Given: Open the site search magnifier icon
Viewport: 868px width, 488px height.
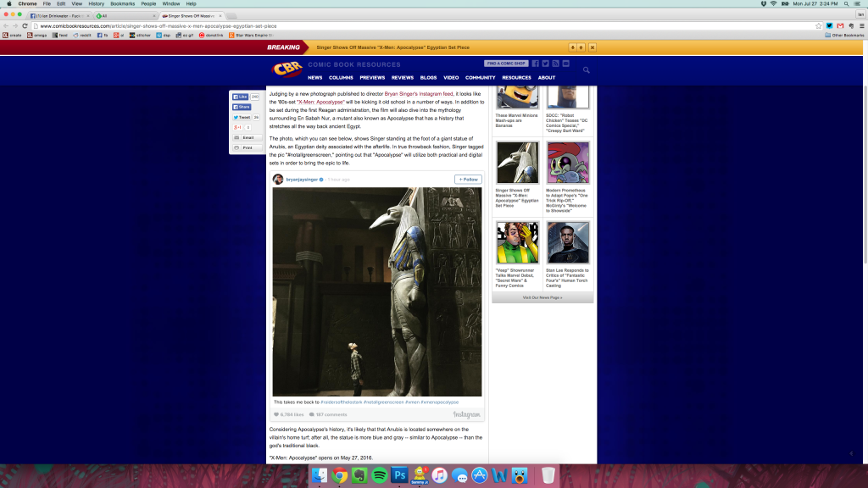Looking at the screenshot, I should 587,70.
